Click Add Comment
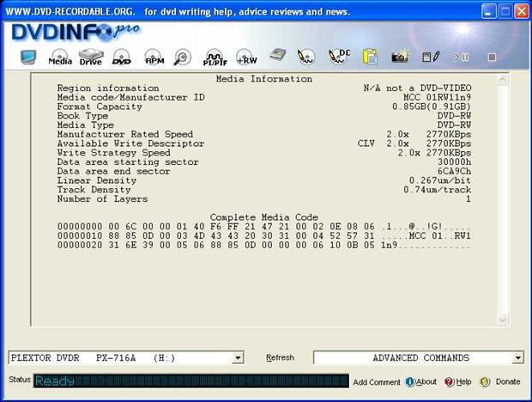 point(377,382)
